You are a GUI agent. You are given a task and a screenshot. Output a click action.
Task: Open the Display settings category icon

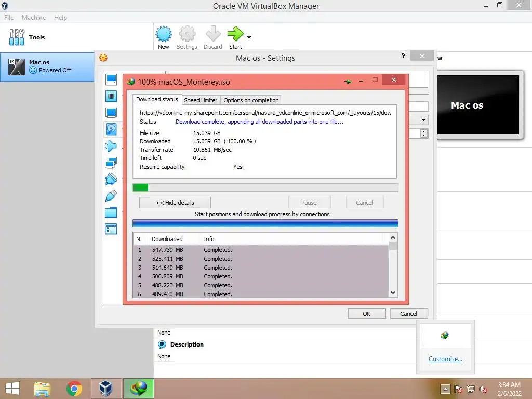111,113
